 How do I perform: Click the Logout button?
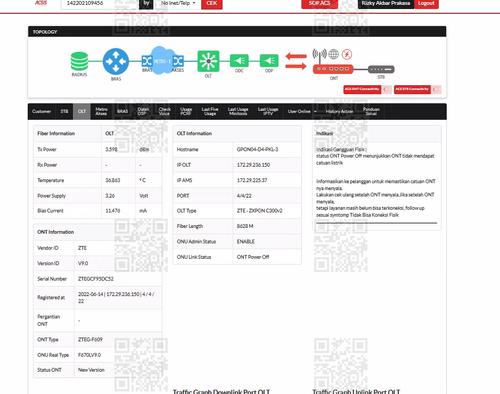tap(426, 4)
